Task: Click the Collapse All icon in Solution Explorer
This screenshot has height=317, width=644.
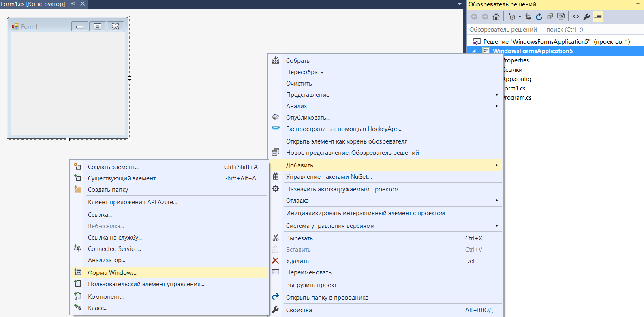Action: click(x=550, y=17)
